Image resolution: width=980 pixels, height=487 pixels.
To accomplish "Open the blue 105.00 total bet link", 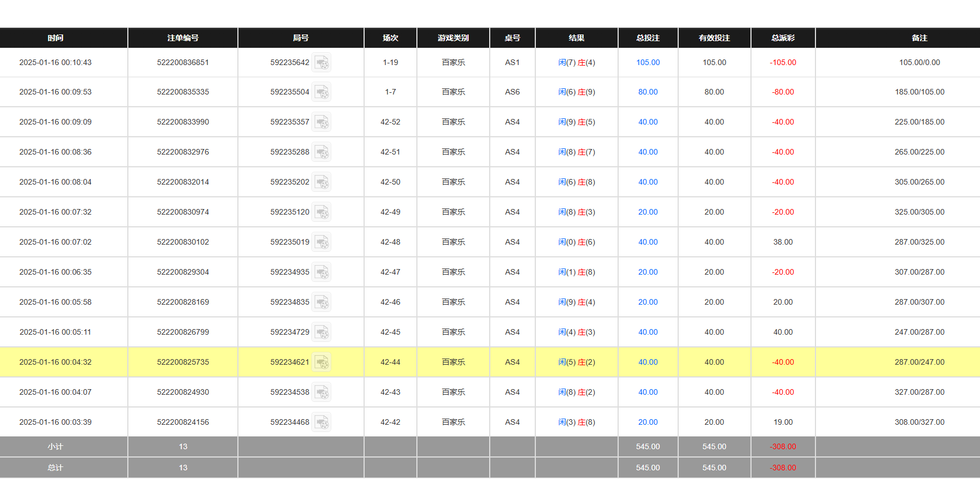I will (x=648, y=63).
